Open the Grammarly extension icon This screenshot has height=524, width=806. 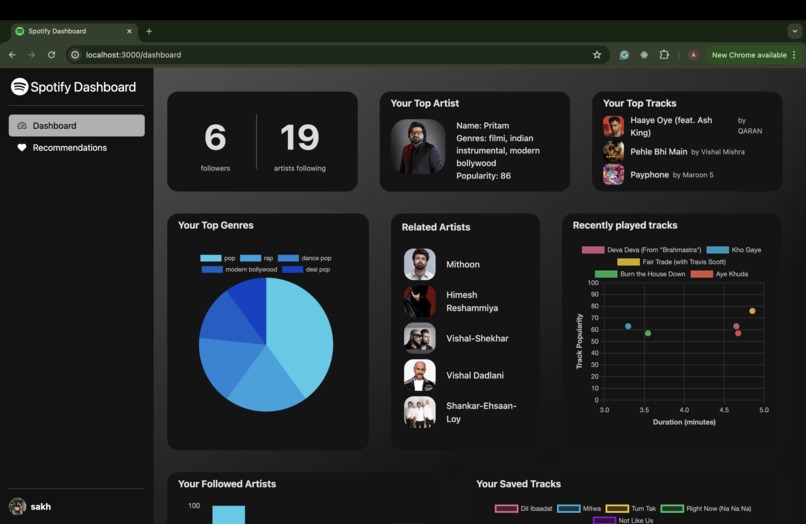[x=624, y=55]
